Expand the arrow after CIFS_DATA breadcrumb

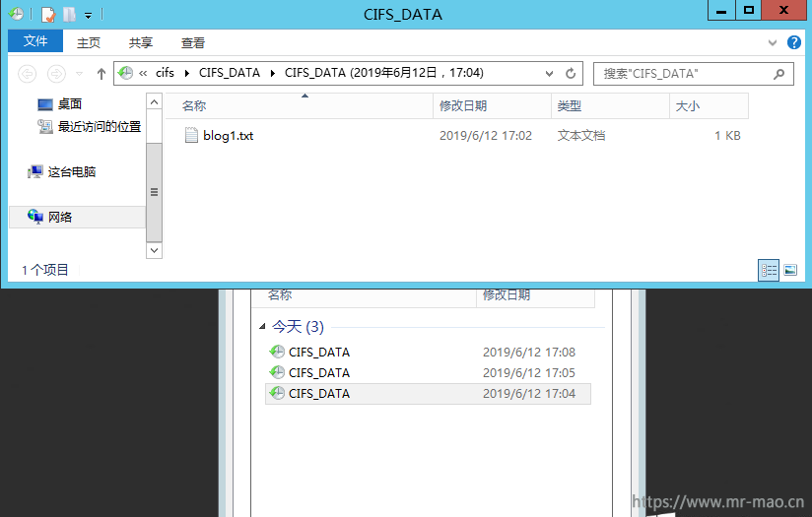(x=272, y=74)
